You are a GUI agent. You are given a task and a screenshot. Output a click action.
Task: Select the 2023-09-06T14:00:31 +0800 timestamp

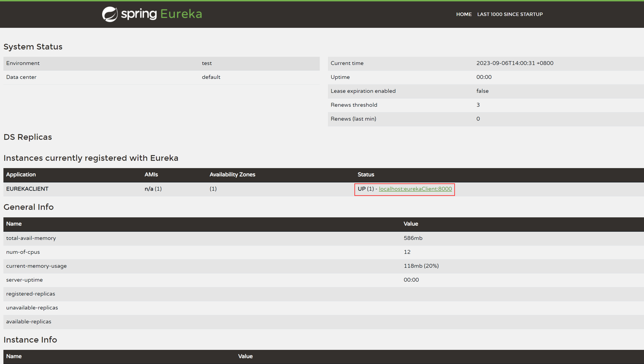point(515,63)
